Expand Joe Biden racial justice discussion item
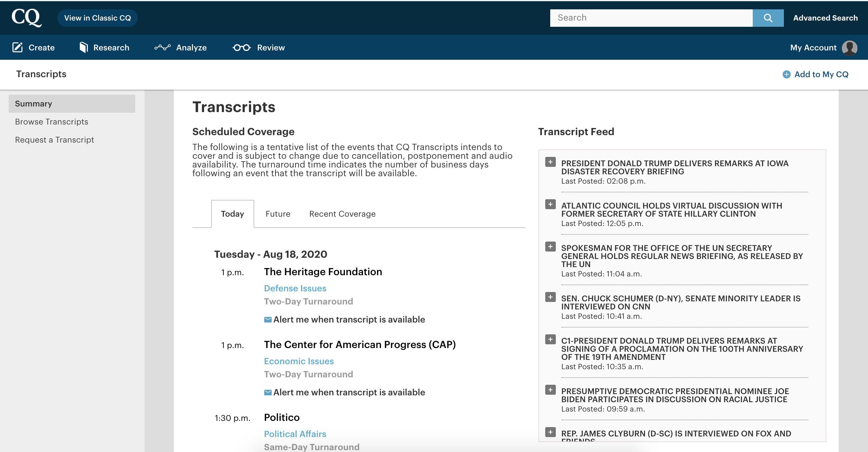Image resolution: width=868 pixels, height=452 pixels. point(550,390)
